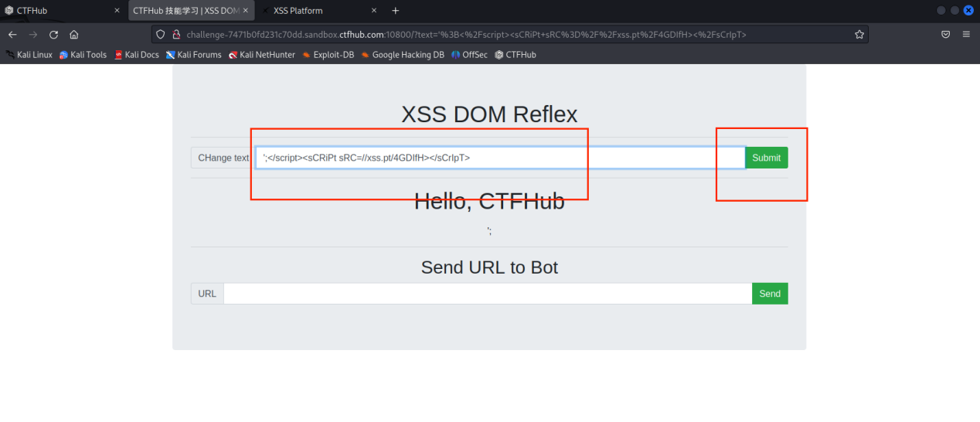The image size is (980, 422).
Task: Open the OffSec bookmark
Action: point(469,55)
